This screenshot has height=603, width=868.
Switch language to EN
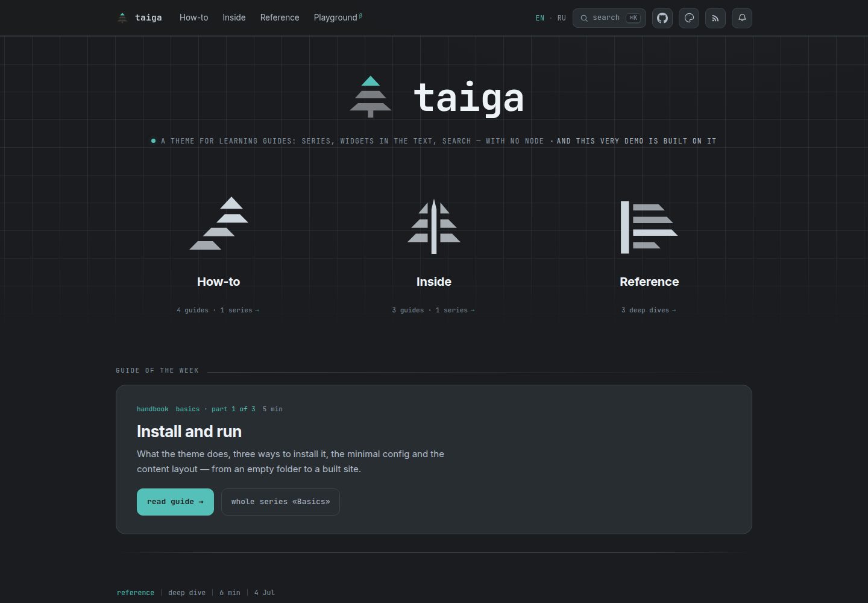tap(540, 18)
